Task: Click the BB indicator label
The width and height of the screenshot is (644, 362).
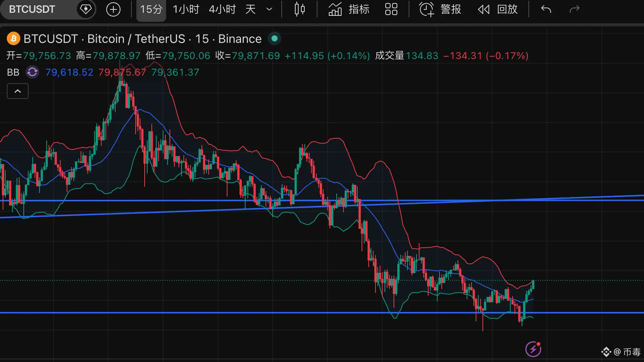Action: 13,72
